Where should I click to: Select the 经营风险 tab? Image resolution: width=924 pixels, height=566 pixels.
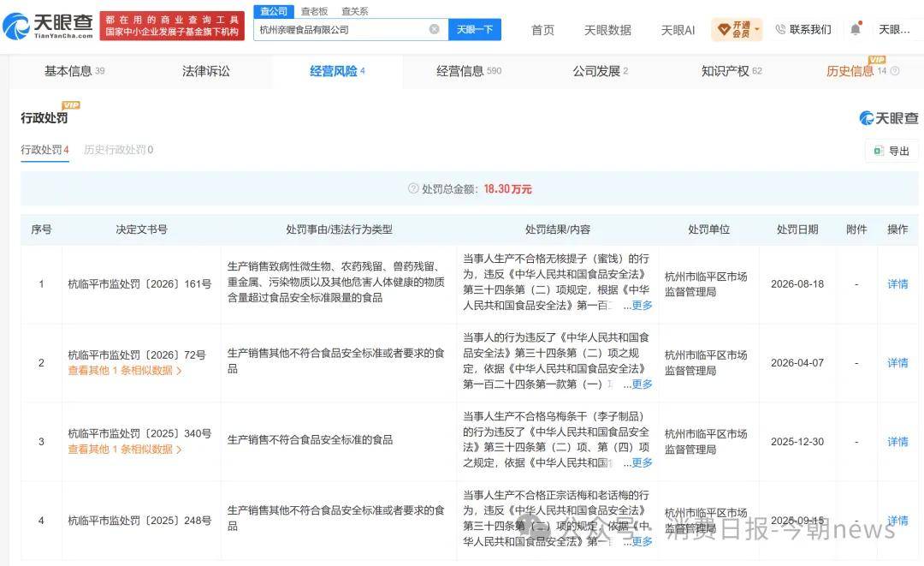[337, 71]
